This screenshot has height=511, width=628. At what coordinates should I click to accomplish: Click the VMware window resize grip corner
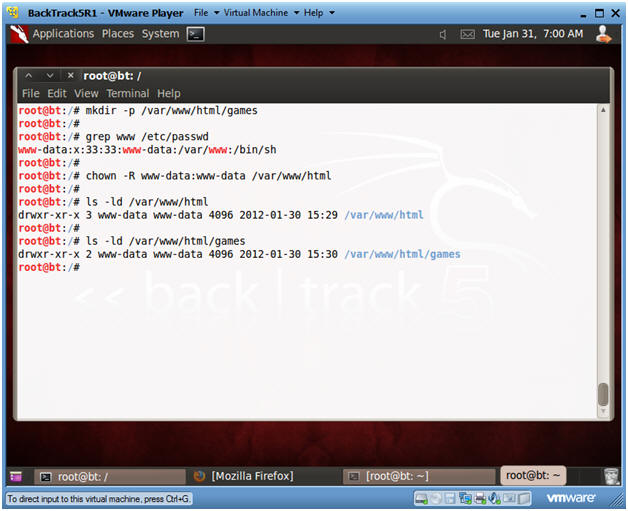click(616, 500)
